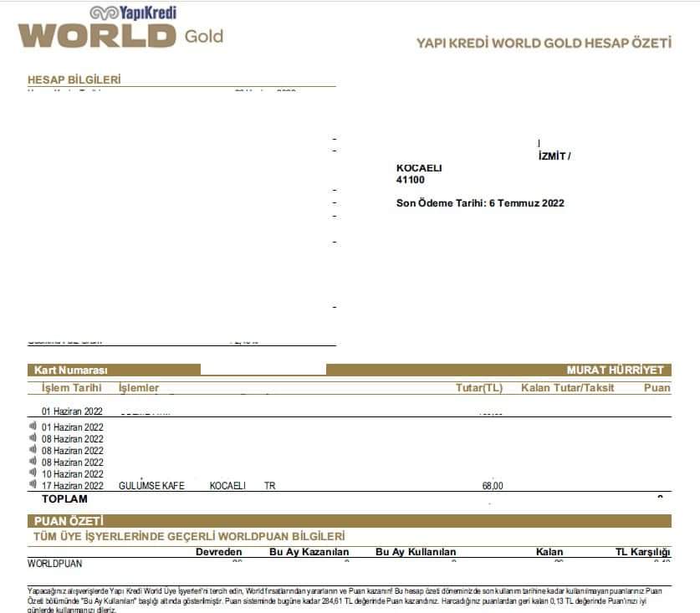Click the "TOPLAM" row label

pyautogui.click(x=64, y=499)
